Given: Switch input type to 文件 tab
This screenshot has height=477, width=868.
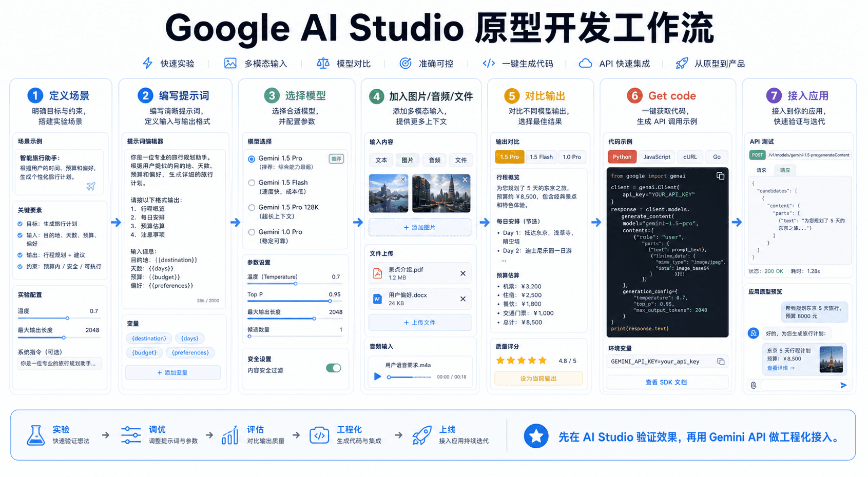Looking at the screenshot, I should pos(461,160).
